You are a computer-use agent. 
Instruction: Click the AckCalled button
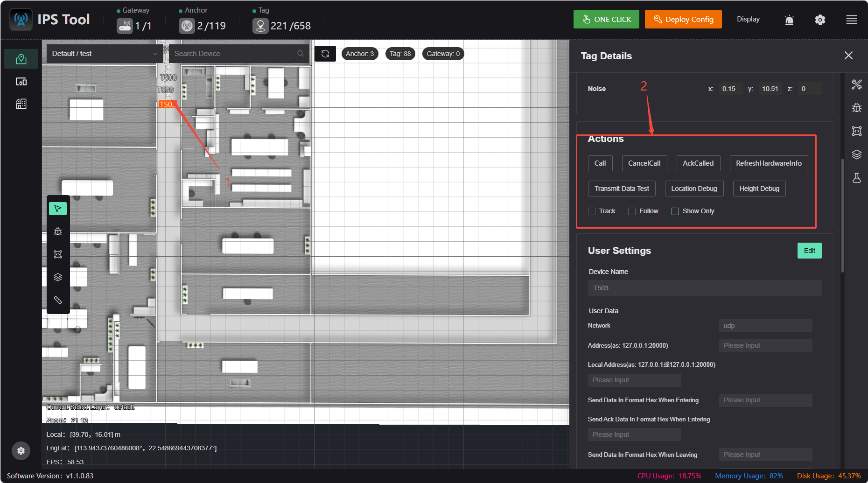698,163
